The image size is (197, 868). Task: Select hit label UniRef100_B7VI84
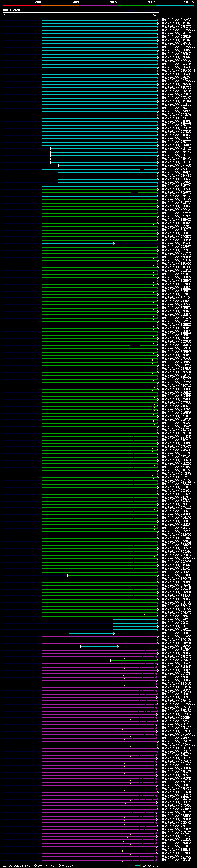177,707
